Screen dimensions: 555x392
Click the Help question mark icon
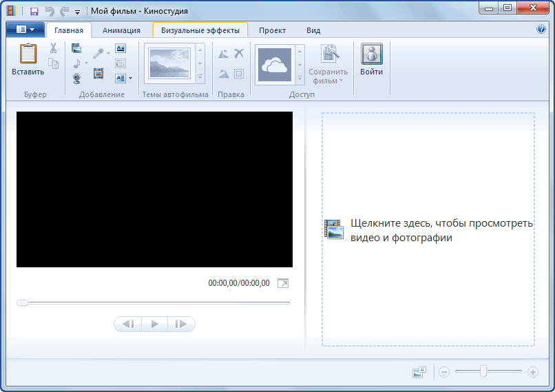click(541, 29)
